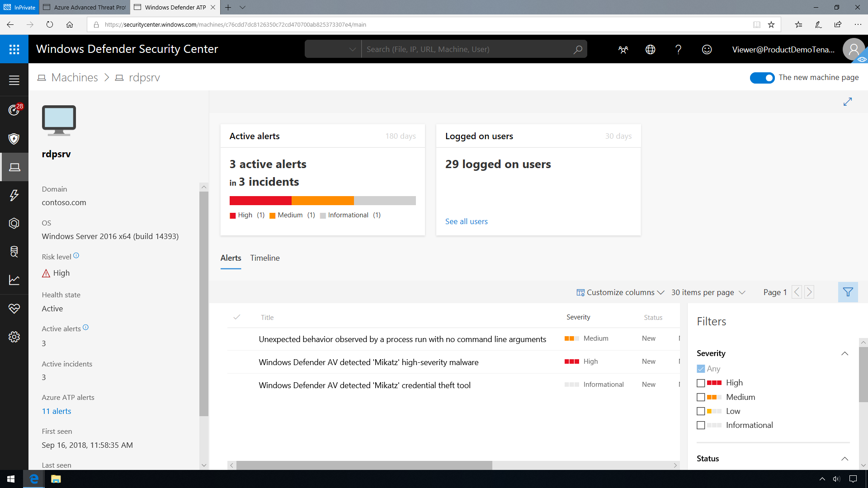Select the Alerts tab
868x488 pixels.
pyautogui.click(x=231, y=258)
